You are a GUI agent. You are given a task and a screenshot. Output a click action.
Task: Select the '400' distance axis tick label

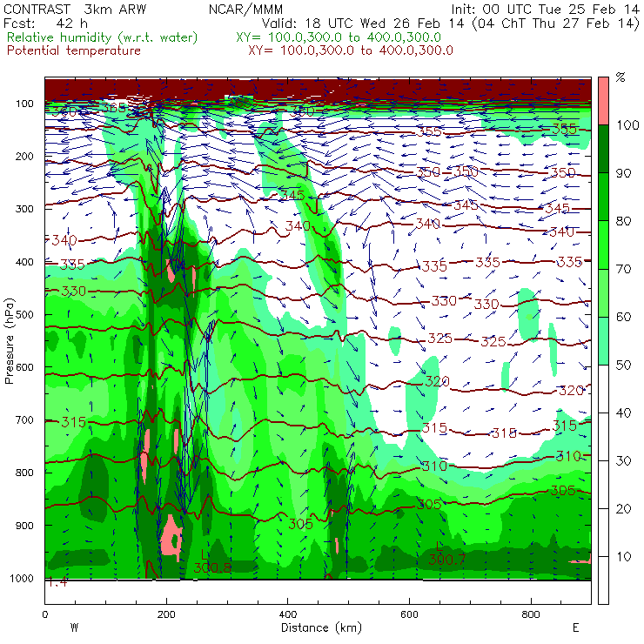click(287, 614)
